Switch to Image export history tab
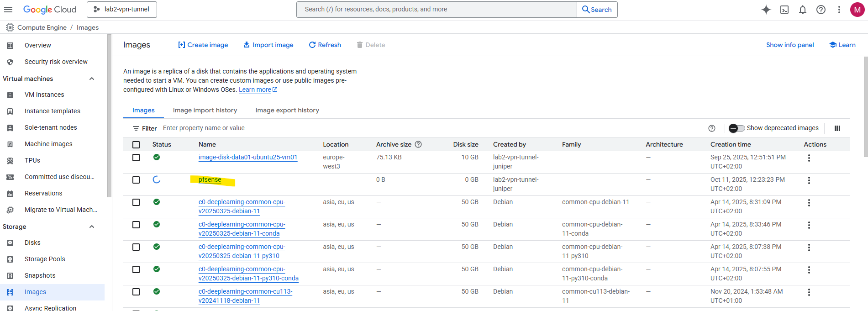This screenshot has height=311, width=868. (x=287, y=110)
